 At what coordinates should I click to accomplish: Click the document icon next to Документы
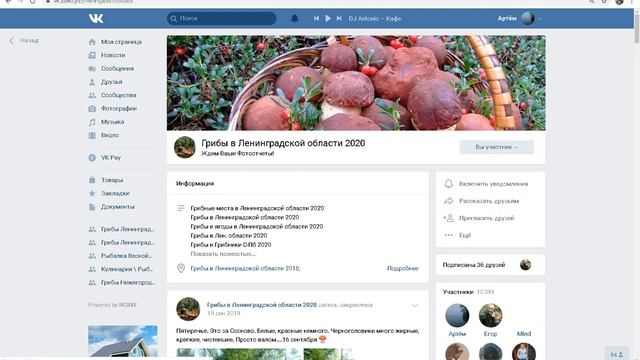pos(92,207)
